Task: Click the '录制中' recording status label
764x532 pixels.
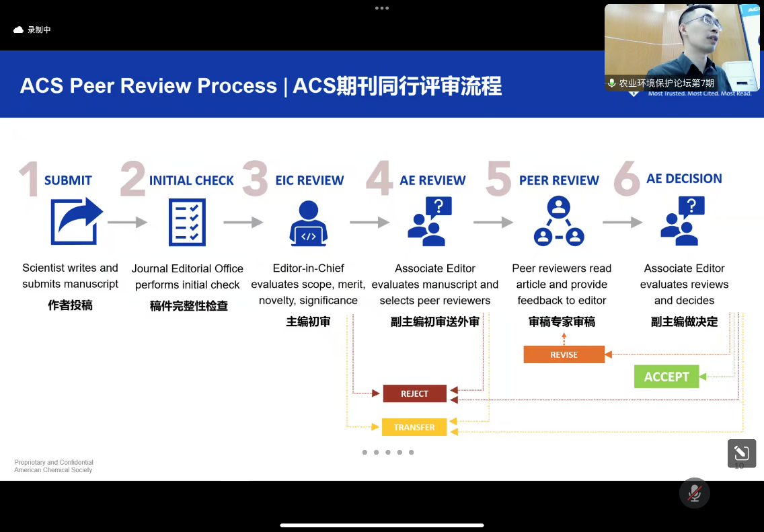Action: coord(39,30)
